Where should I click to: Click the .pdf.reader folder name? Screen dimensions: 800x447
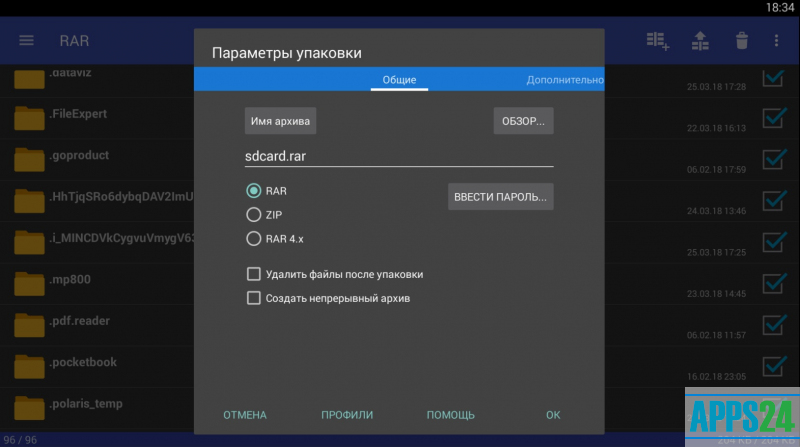pos(80,320)
